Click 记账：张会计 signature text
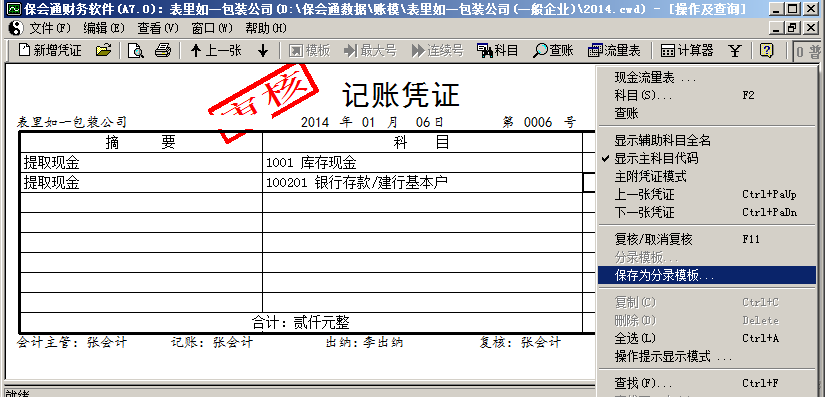This screenshot has width=825, height=397. click(212, 343)
